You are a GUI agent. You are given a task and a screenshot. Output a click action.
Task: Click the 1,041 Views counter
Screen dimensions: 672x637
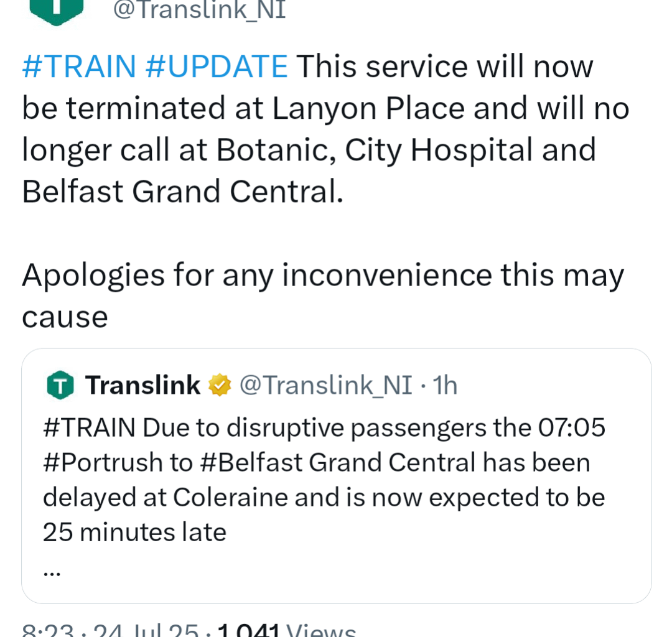click(x=287, y=630)
